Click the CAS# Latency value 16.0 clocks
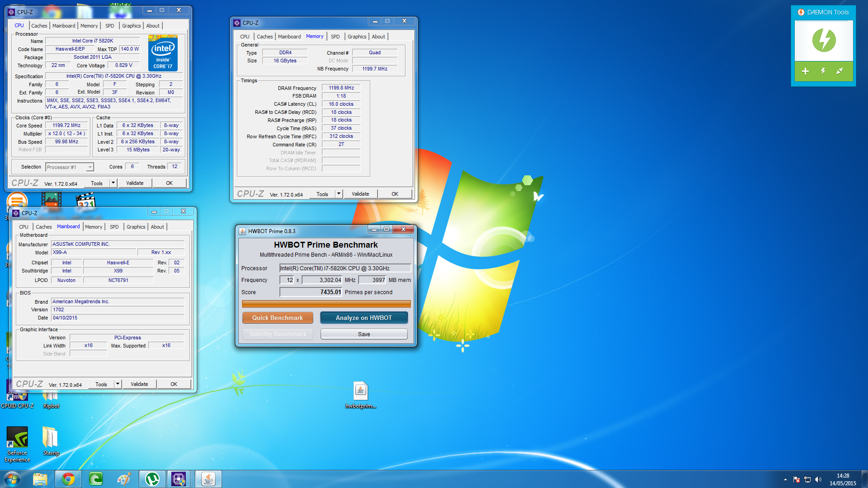Screen dimensions: 868x488 (x=341, y=104)
